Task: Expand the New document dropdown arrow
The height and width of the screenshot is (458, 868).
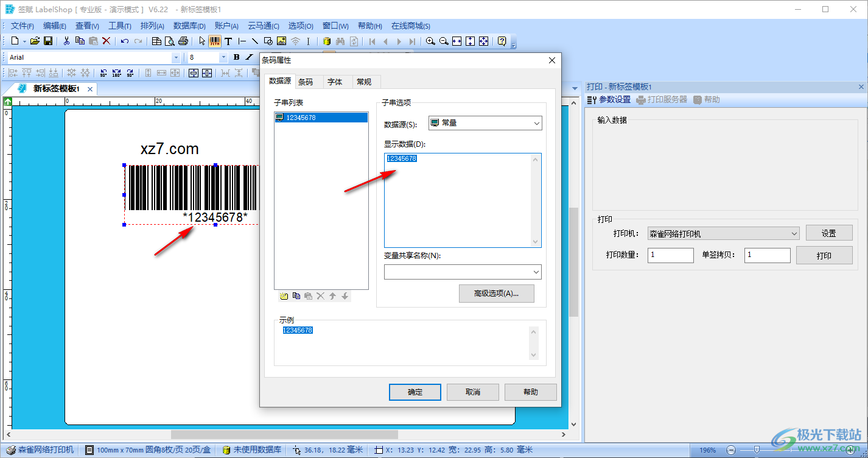Action: [x=24, y=41]
